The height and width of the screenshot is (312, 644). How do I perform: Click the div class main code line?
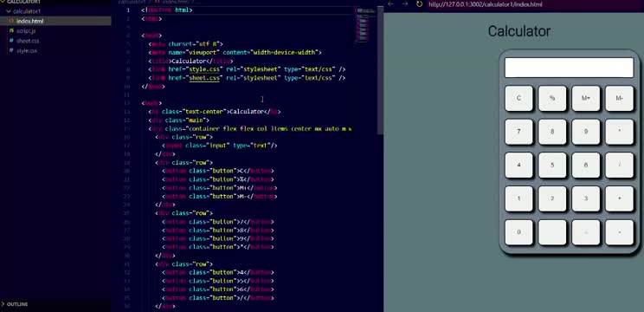[x=178, y=120]
